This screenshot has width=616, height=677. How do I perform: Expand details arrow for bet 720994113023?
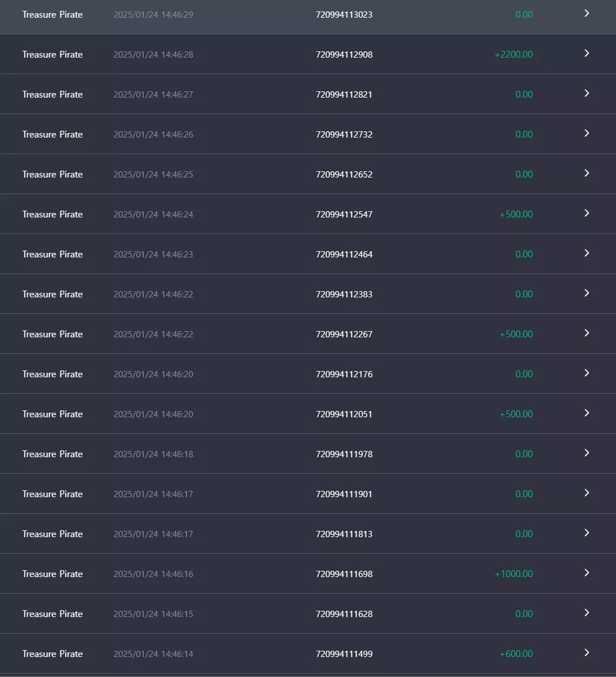(x=587, y=13)
